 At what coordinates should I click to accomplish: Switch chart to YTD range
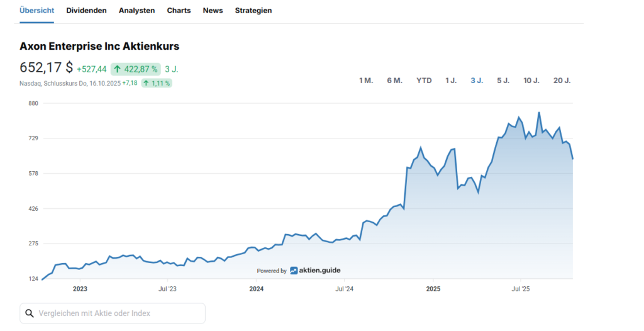424,81
